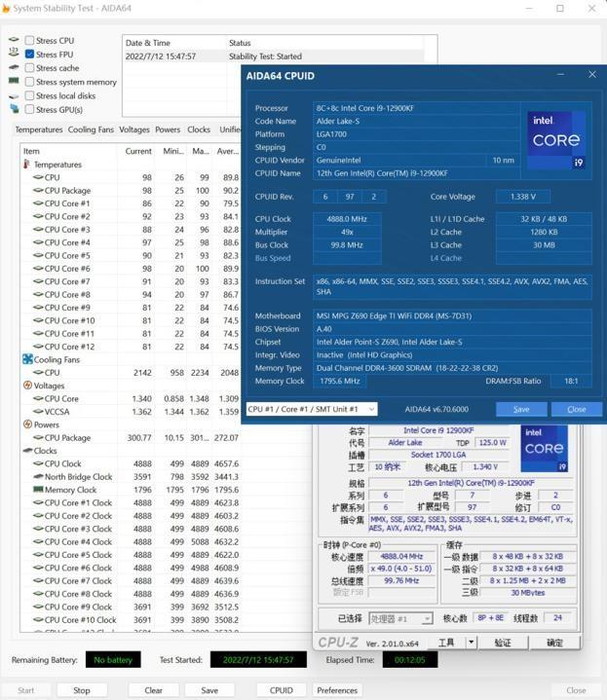Image resolution: width=607 pixels, height=700 pixels.
Task: Click the Save button in AIDA64 CPUID
Action: [x=521, y=410]
